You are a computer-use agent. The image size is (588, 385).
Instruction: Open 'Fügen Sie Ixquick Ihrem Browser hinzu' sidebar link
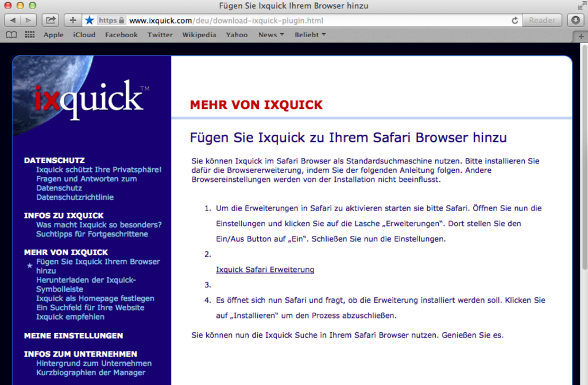click(98, 266)
